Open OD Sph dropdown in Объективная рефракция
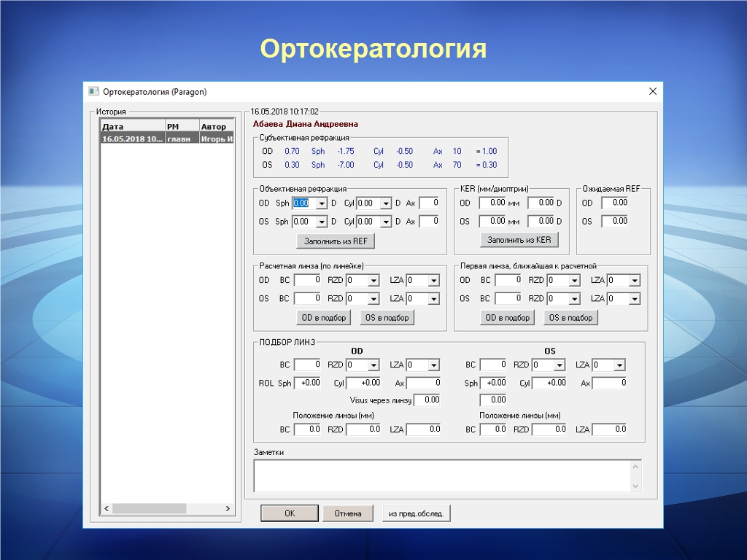Screen dimensions: 747x560 pos(321,203)
